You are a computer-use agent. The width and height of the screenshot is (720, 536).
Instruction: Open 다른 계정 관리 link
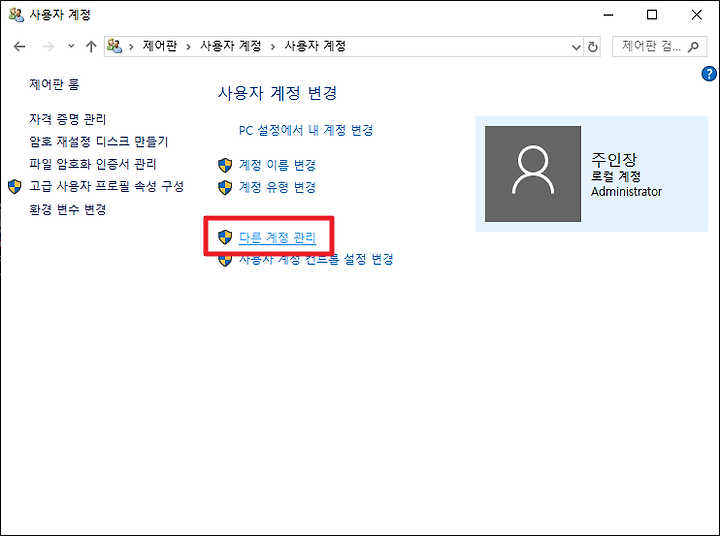(277, 237)
